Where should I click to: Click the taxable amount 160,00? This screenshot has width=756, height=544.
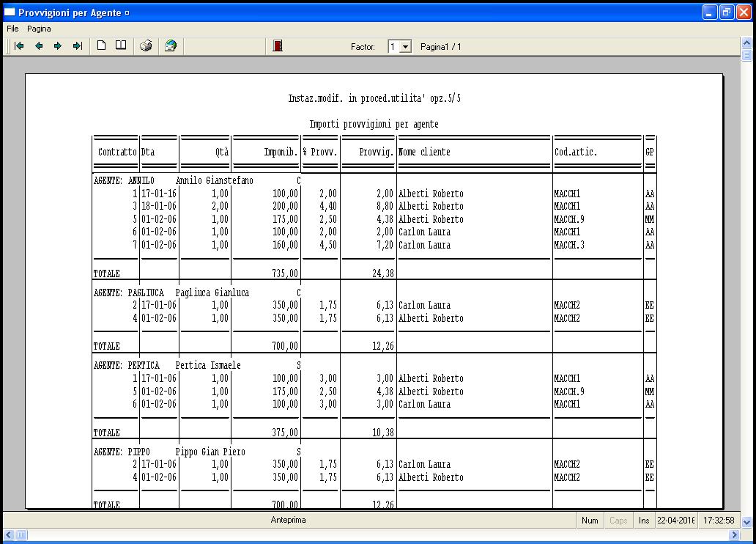(285, 245)
